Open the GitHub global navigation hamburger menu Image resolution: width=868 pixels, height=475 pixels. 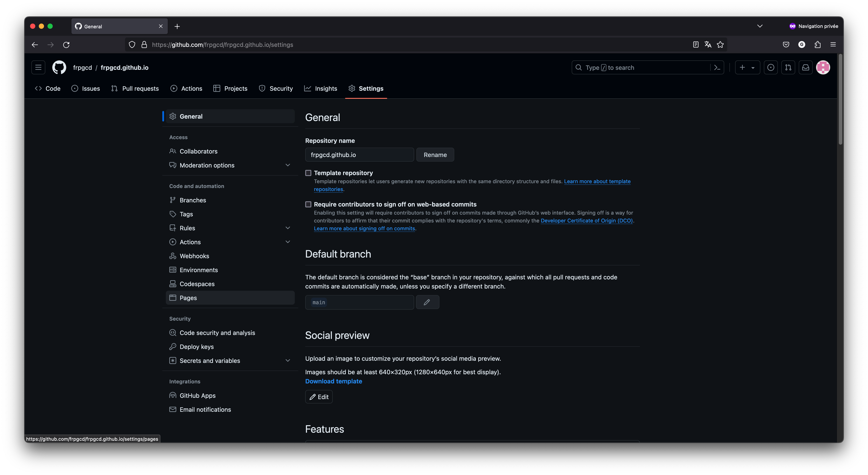[x=38, y=67]
